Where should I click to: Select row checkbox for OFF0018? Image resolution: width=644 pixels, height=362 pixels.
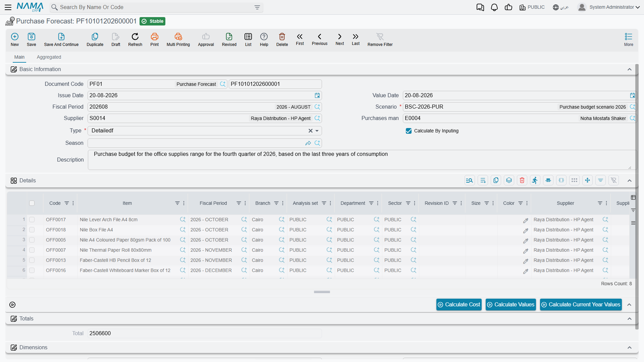click(32, 230)
